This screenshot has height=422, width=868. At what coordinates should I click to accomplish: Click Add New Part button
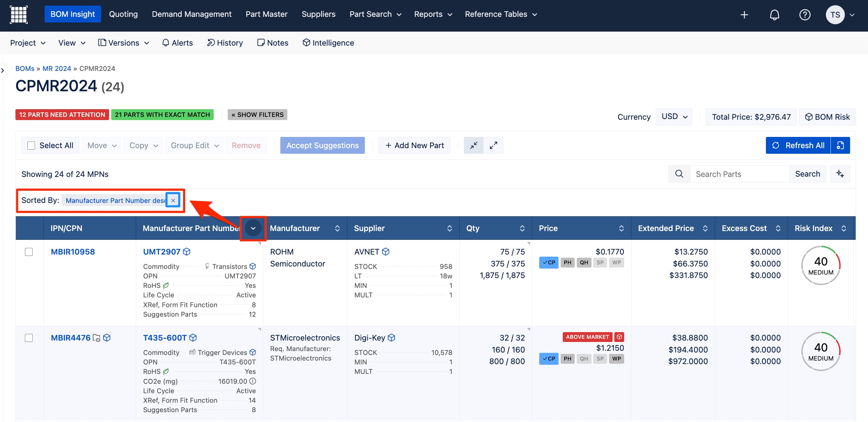click(414, 145)
